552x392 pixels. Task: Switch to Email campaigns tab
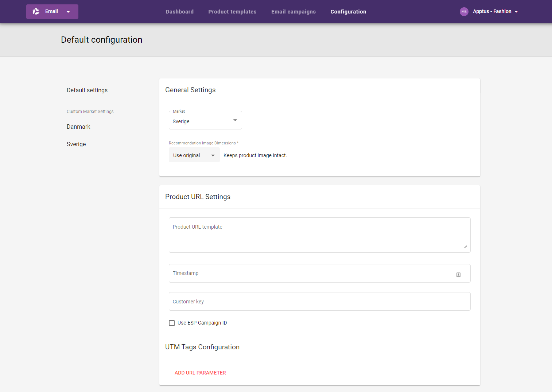[294, 12]
